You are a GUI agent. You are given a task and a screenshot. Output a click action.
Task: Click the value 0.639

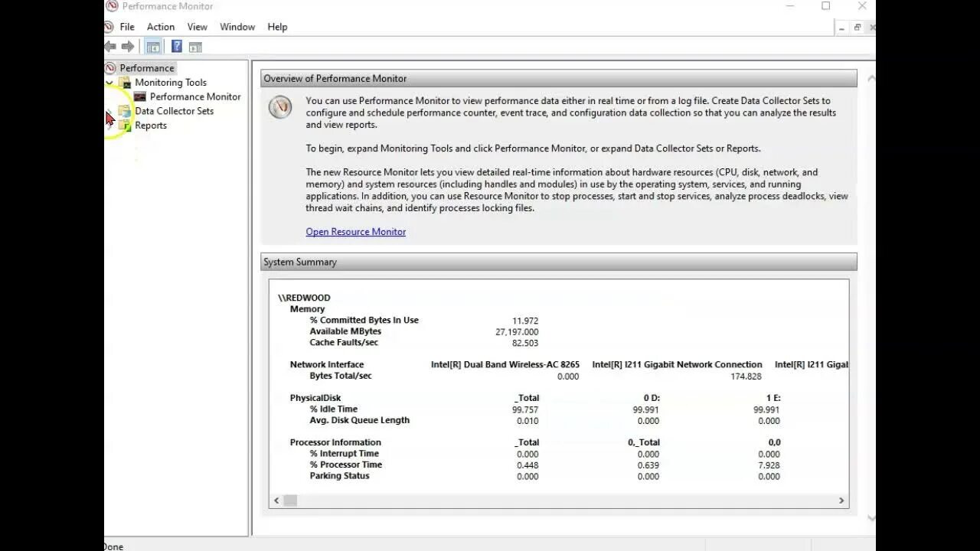click(x=648, y=465)
